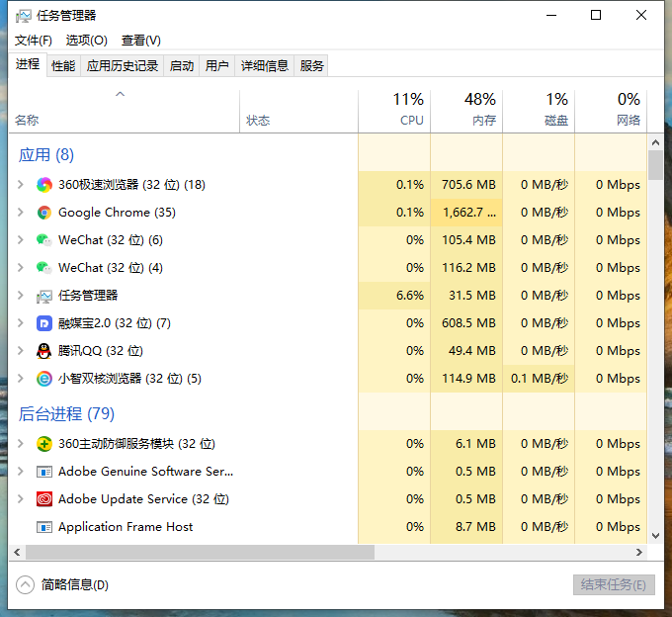The width and height of the screenshot is (672, 617).
Task: Select the 腾讯QQ penguin icon
Action: click(44, 351)
